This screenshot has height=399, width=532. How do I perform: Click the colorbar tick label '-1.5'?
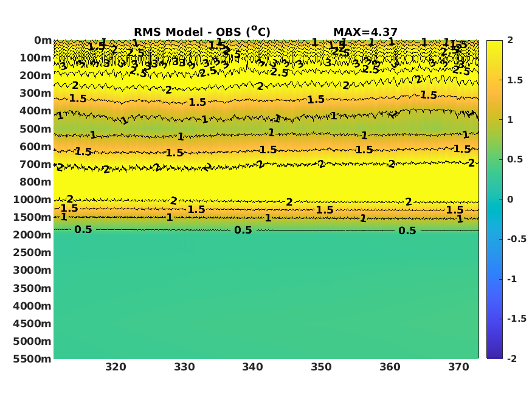517,319
